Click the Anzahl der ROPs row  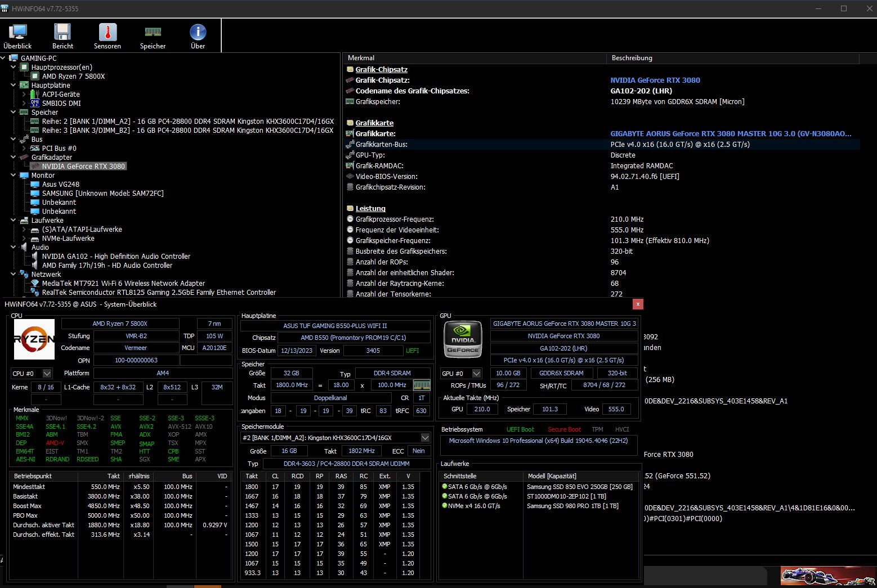coord(603,262)
